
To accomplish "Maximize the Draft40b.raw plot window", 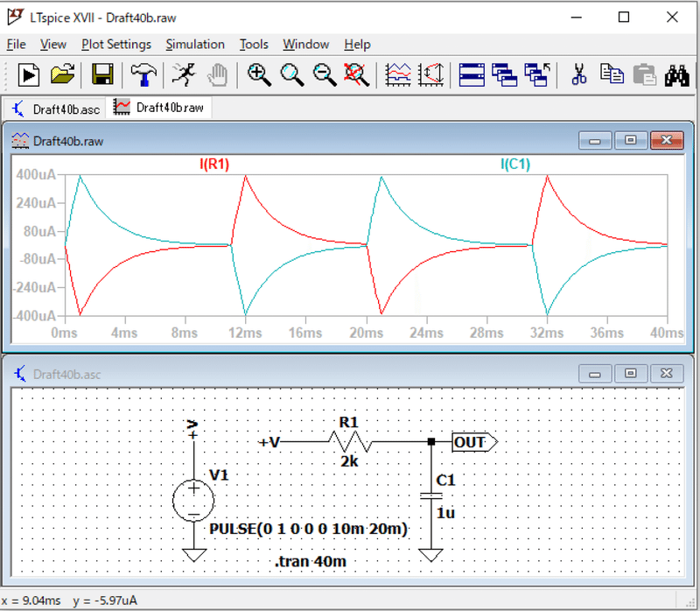I will tap(631, 140).
